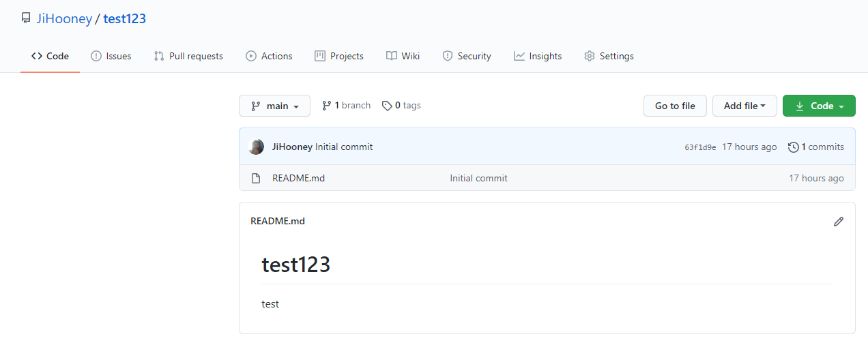Open commit hash 63f1d9e

coord(700,147)
